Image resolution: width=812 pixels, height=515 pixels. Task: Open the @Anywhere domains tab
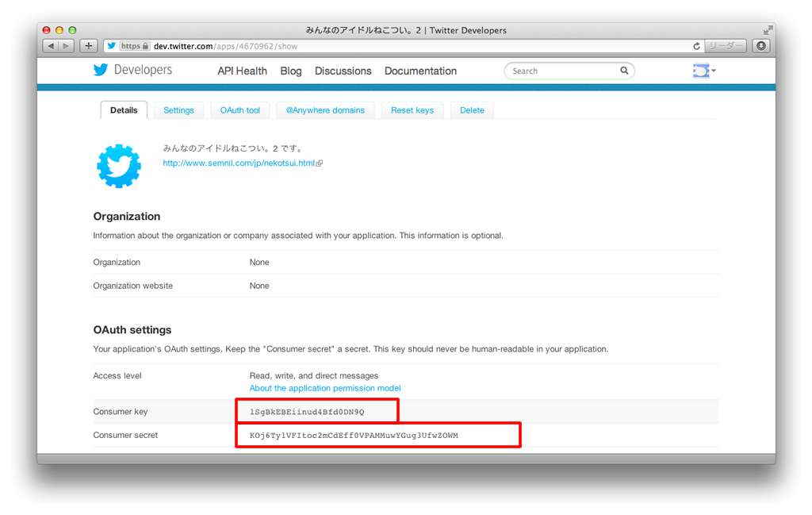[325, 110]
